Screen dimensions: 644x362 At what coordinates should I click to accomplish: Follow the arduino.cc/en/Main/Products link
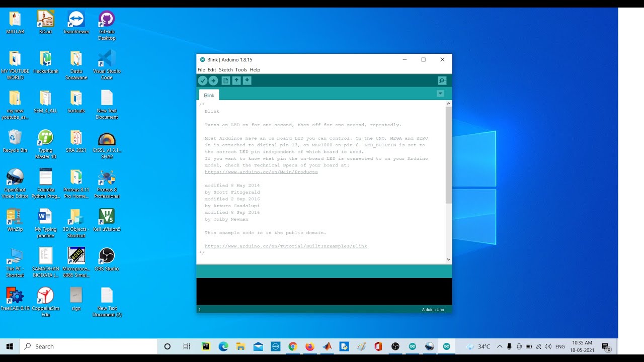[261, 172]
